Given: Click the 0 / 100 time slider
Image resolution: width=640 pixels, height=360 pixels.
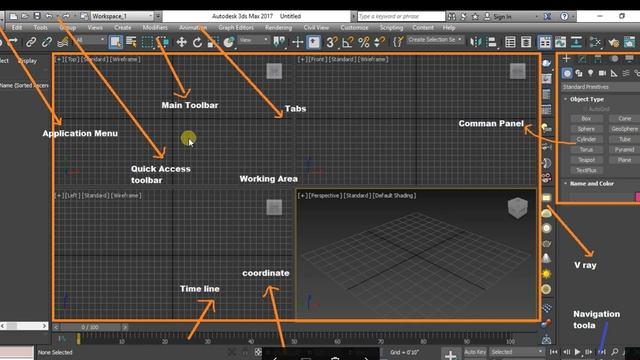Looking at the screenshot, I should coord(90,327).
